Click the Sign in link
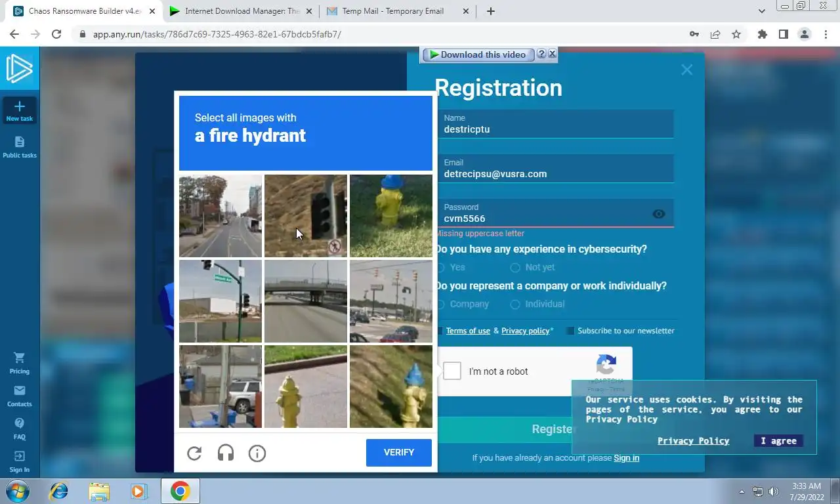 click(x=626, y=457)
